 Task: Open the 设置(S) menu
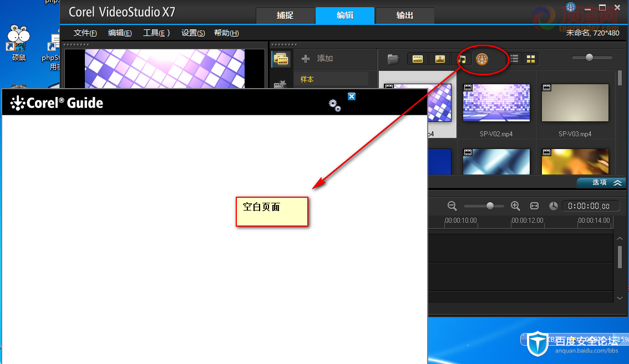click(x=193, y=33)
